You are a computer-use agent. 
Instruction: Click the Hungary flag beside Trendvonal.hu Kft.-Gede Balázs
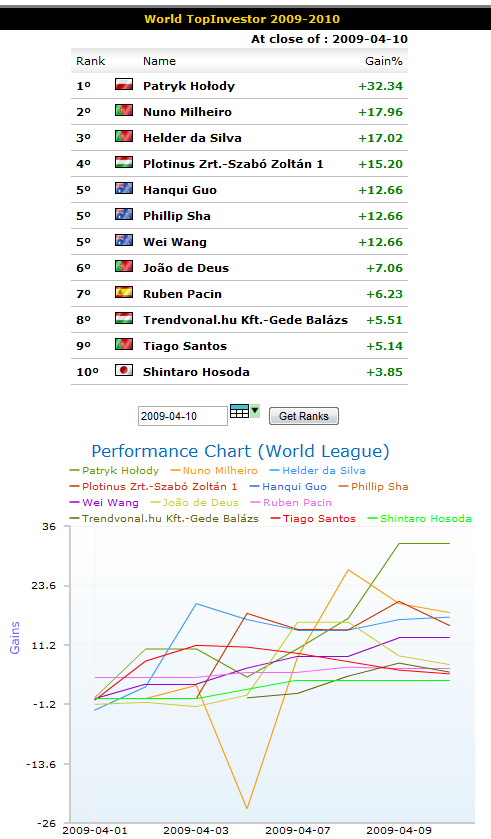point(124,318)
